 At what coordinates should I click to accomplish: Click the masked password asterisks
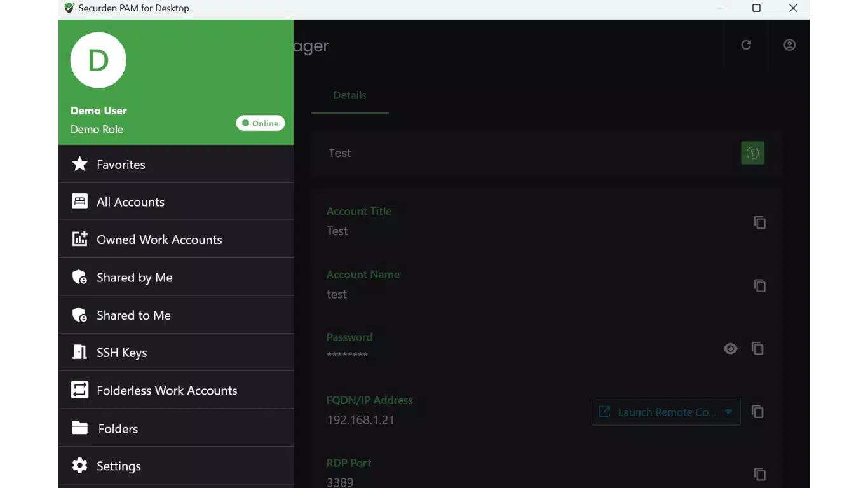pyautogui.click(x=347, y=355)
